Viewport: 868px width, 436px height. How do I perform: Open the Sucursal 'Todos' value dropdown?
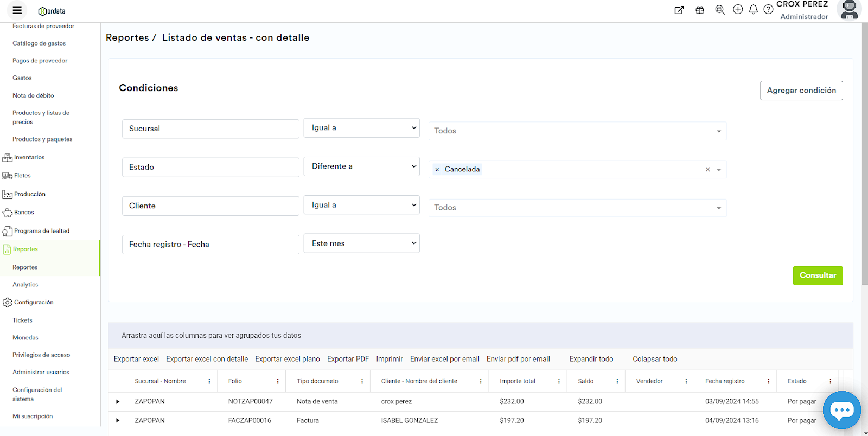577,131
